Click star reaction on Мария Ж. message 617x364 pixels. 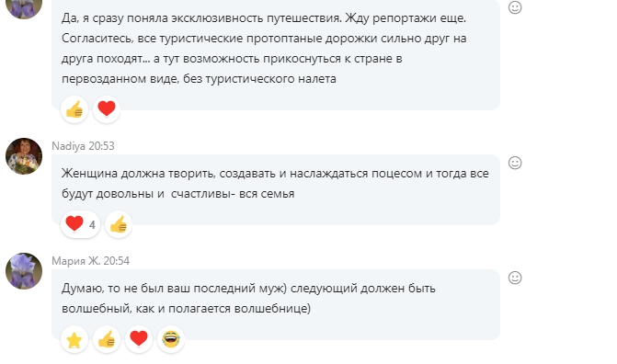[74, 339]
